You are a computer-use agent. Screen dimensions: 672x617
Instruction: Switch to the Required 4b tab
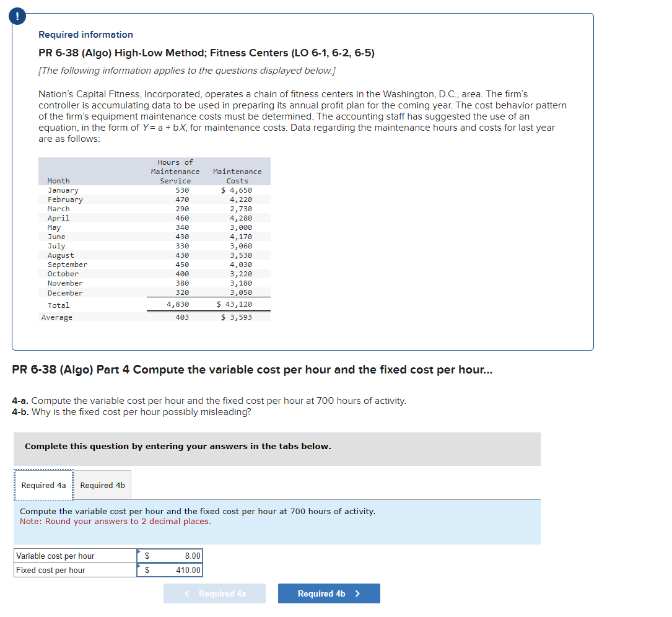pos(102,484)
